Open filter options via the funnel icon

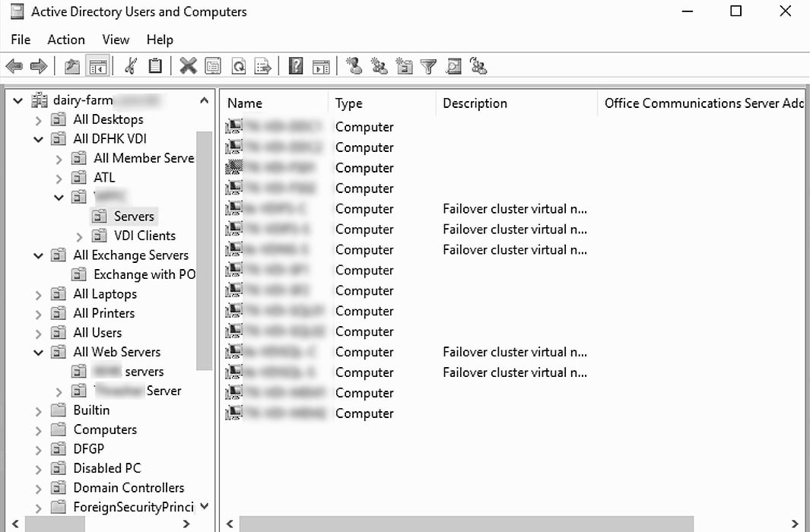point(428,66)
